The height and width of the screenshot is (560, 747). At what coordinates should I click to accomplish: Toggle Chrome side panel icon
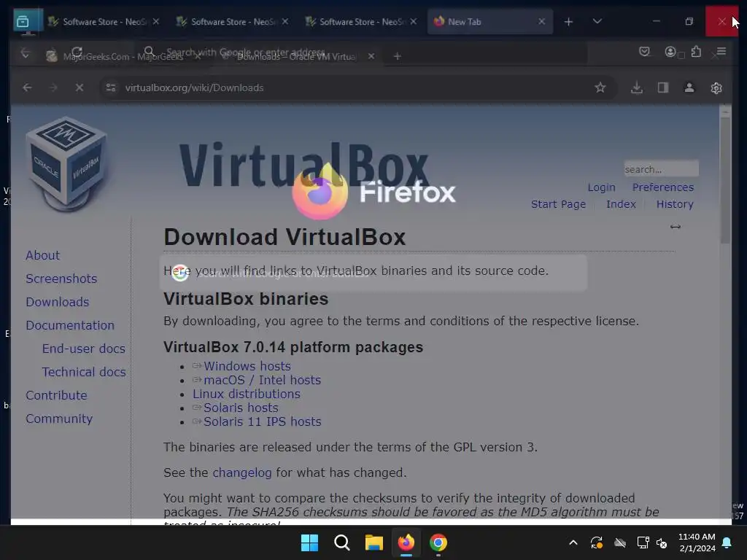[x=662, y=87]
